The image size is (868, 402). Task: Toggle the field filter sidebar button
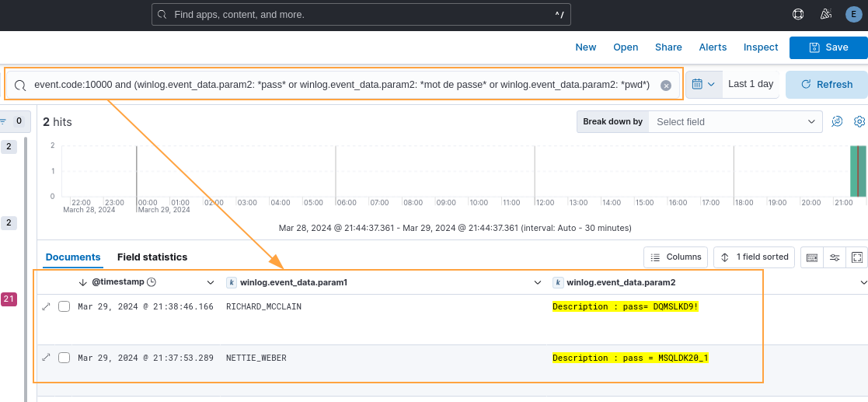[16, 121]
